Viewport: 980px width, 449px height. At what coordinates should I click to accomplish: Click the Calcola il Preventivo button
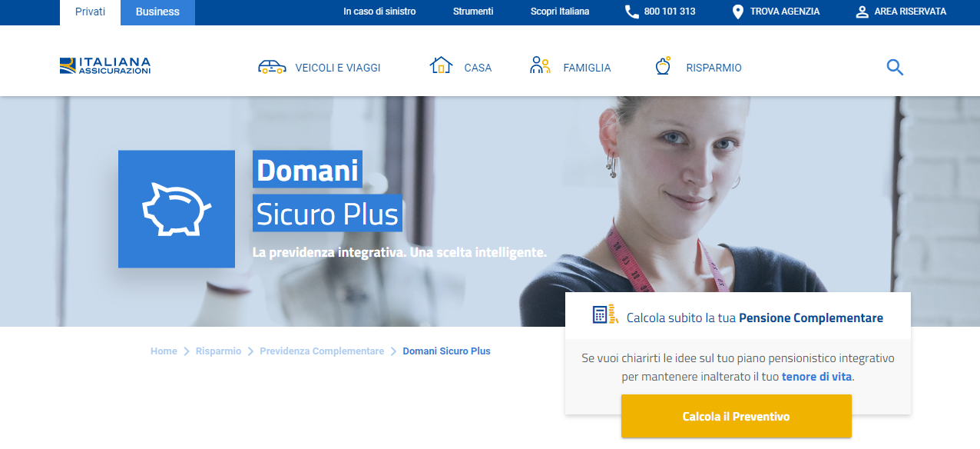737,417
